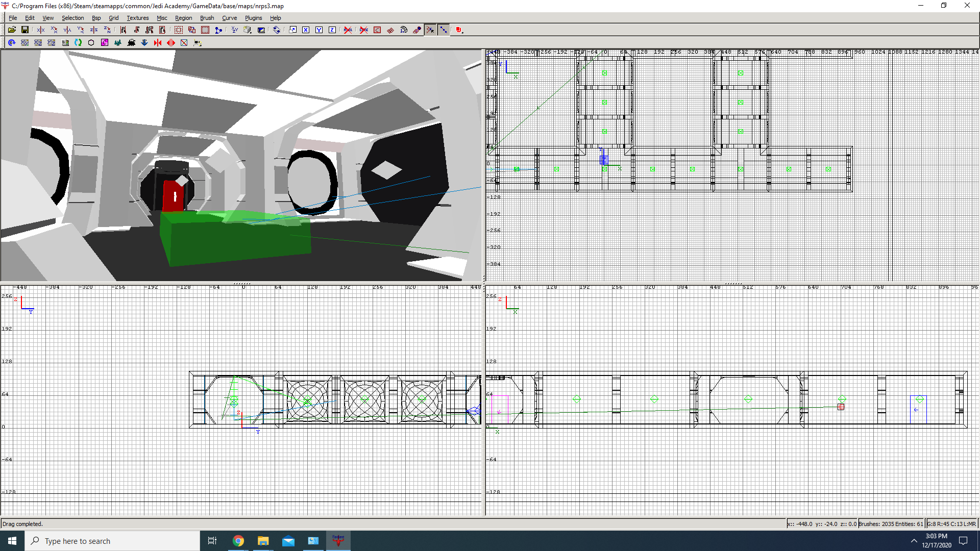The height and width of the screenshot is (551, 980).
Task: Click in the Windows 'Type here to search' box
Action: [112, 541]
